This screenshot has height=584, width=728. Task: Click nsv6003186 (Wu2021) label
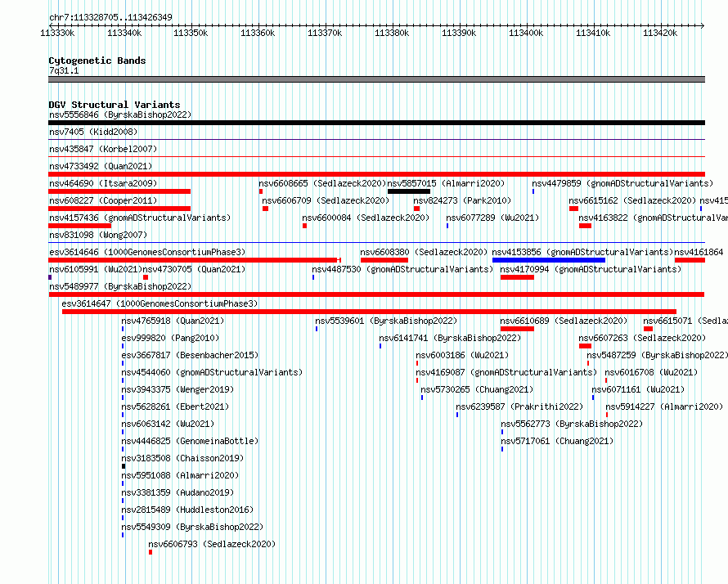click(x=462, y=355)
